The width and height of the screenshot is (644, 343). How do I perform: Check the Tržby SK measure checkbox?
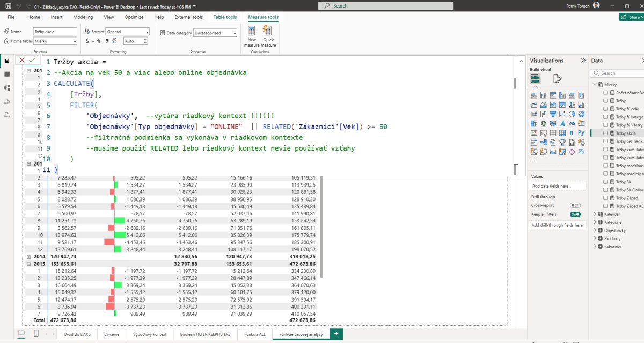tap(605, 182)
